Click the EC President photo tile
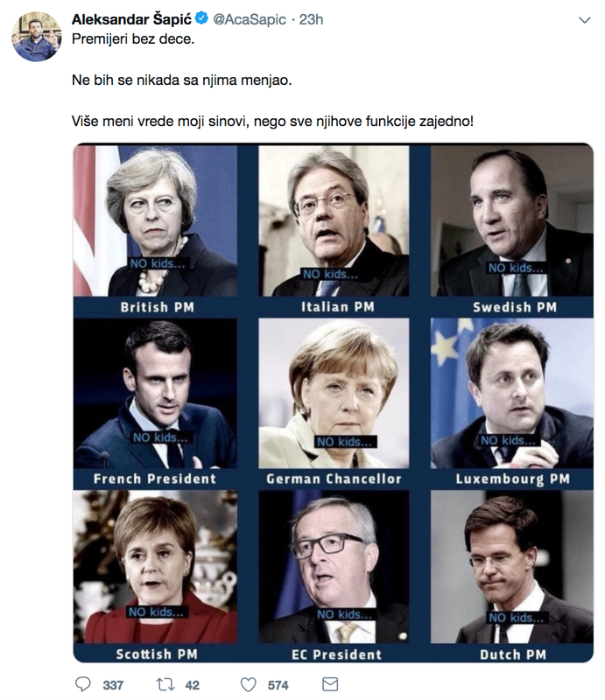Viewport: 605px width, 700px height. click(x=334, y=576)
